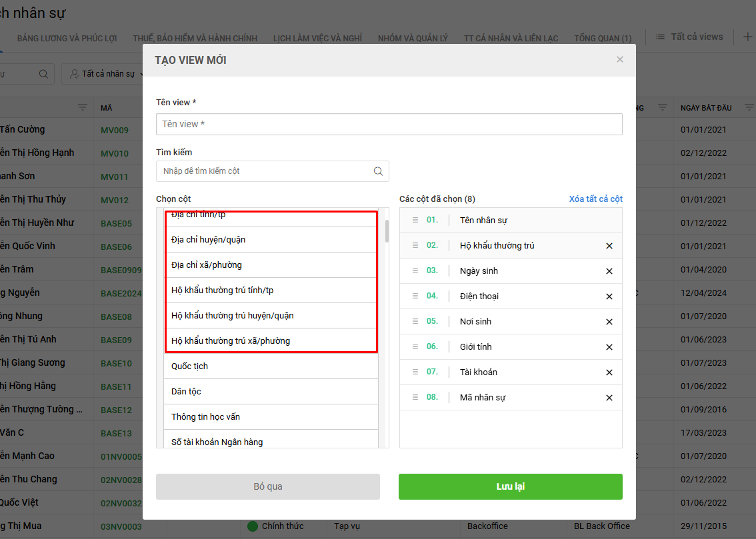Click search icon in background toolbar
Image resolution: width=756 pixels, height=539 pixels.
tap(43, 74)
